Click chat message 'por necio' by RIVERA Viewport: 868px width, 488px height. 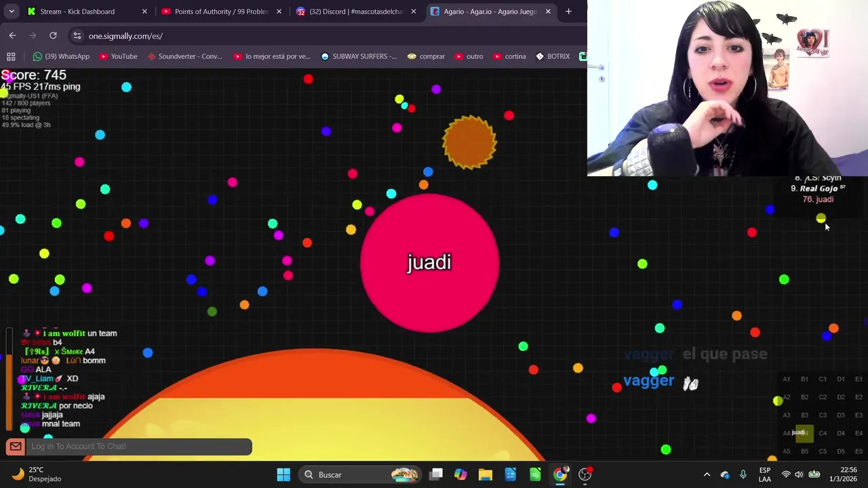76,406
